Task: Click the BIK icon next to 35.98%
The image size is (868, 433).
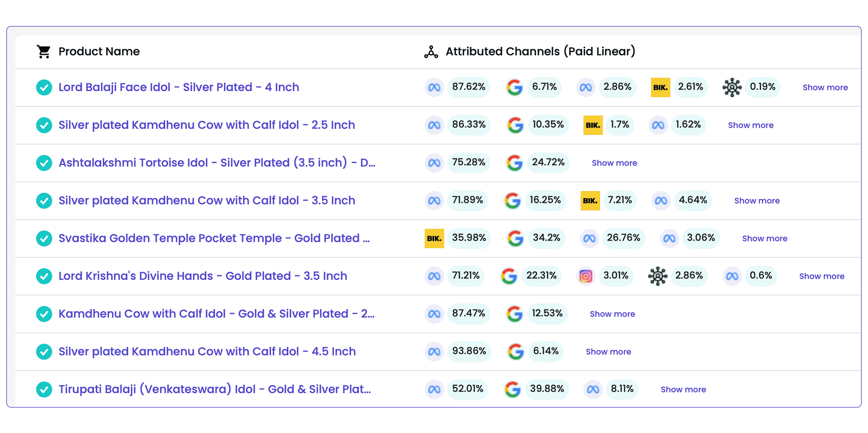Action: pos(434,238)
